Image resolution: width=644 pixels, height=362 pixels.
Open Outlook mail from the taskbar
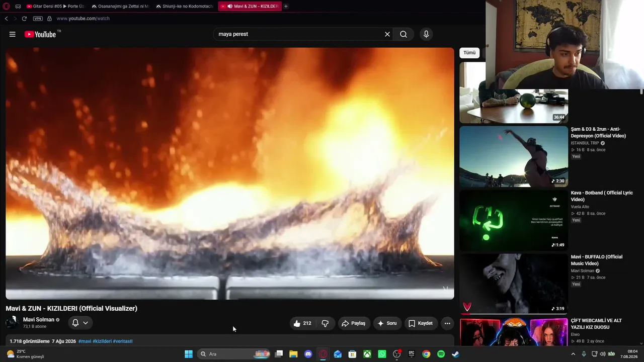(338, 354)
